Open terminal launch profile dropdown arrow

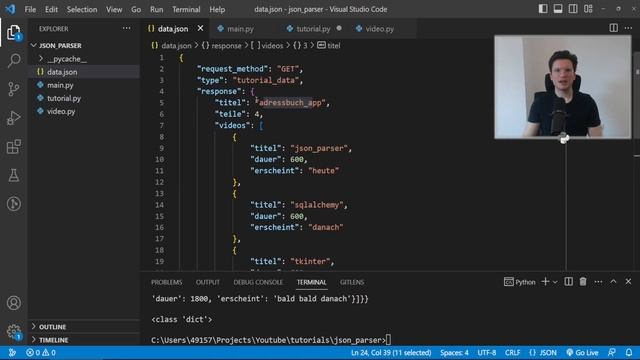[555, 282]
